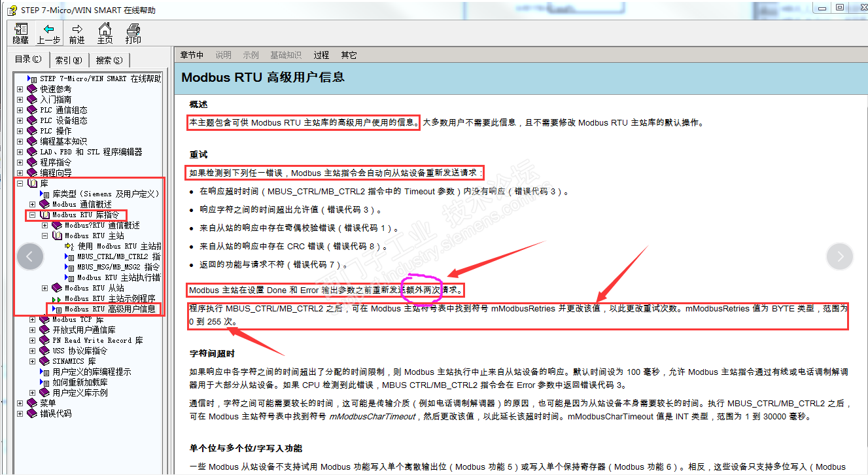
Task: Click the open book icon beside 库
Action: click(32, 183)
